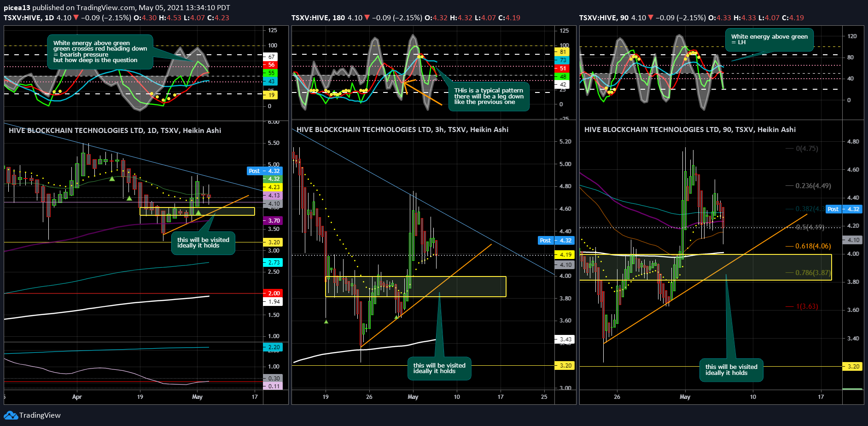Viewport: 868px width, 426px height.
Task: Select the TSXV:HIVE, 1D symbol header
Action: [29, 18]
